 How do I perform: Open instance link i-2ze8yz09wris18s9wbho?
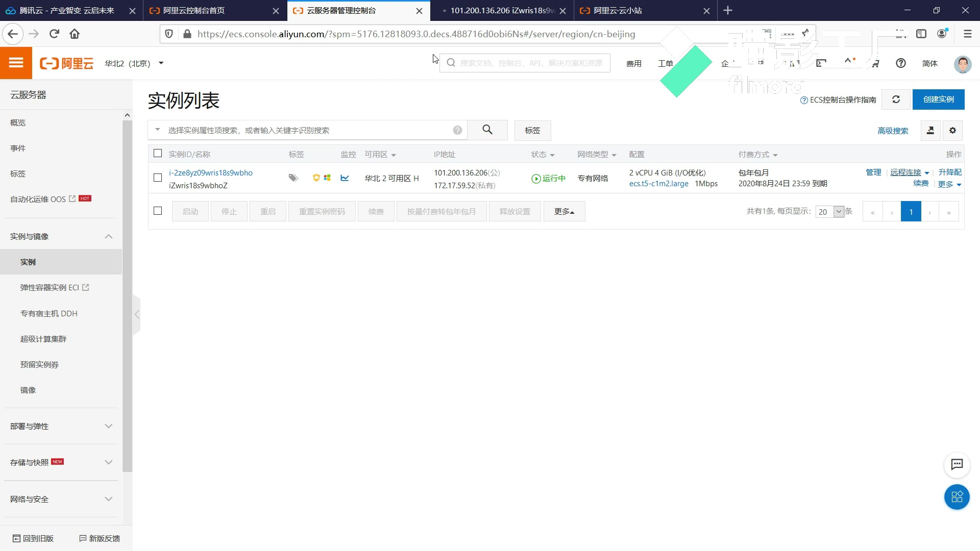click(x=211, y=173)
